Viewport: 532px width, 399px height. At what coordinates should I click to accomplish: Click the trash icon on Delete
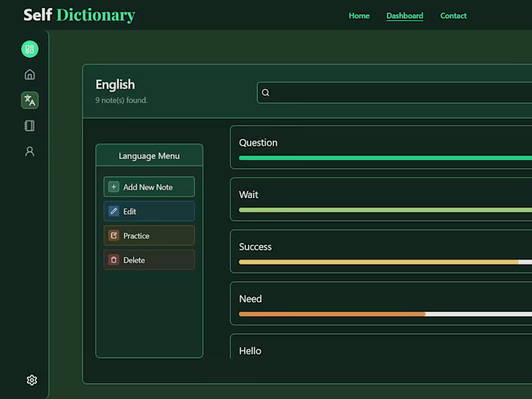click(x=114, y=260)
